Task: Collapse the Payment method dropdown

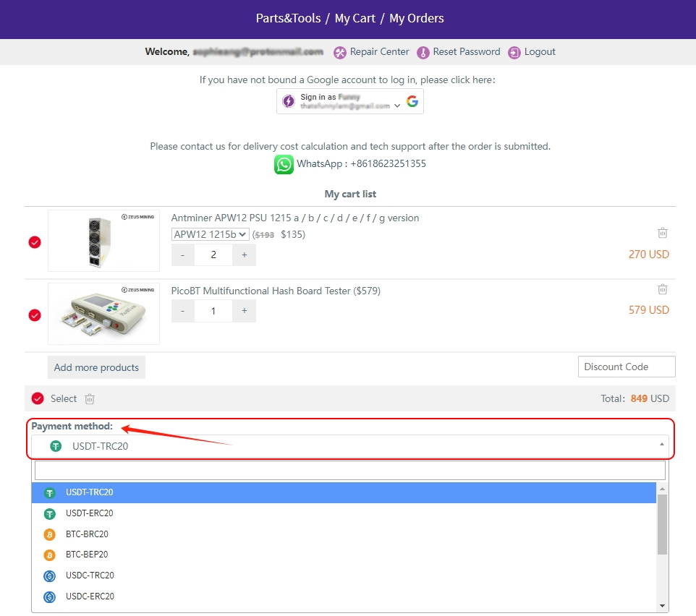Action: click(x=661, y=446)
